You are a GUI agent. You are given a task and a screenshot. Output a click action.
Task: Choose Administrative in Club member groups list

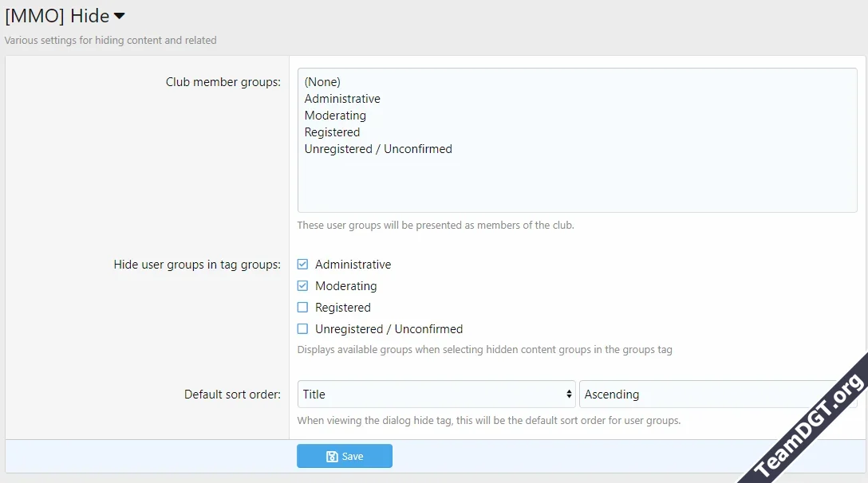342,99
